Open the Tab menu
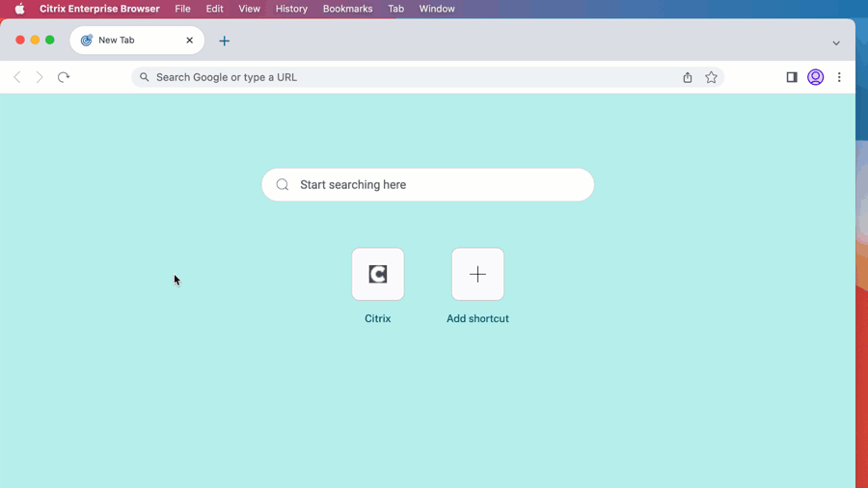The image size is (868, 488). 395,9
